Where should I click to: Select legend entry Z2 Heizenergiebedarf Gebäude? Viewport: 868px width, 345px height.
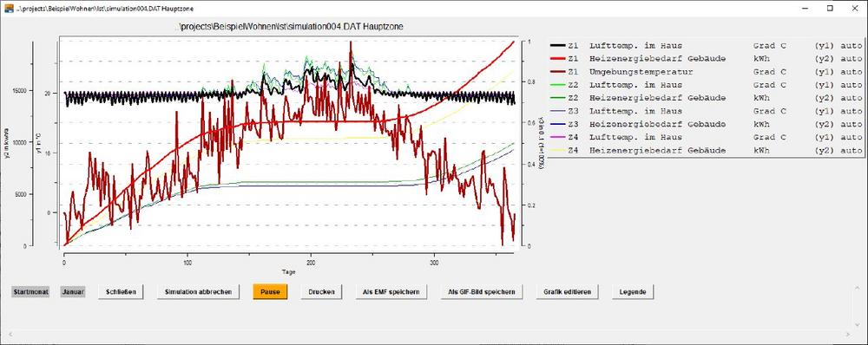707,98
